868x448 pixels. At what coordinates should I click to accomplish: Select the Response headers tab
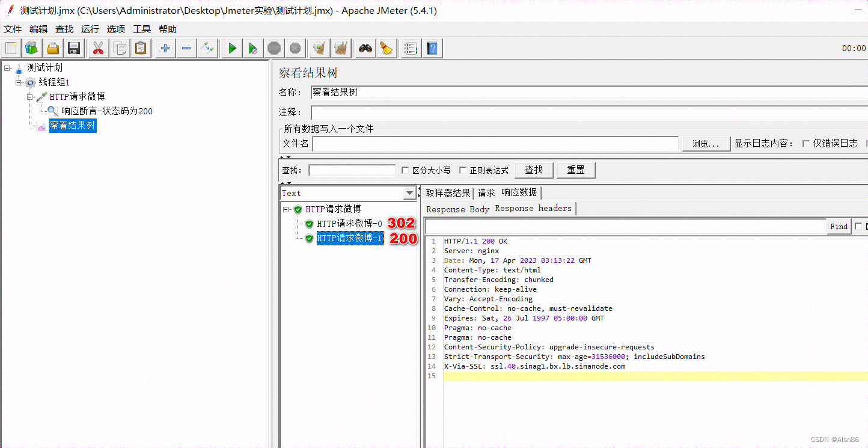point(534,209)
